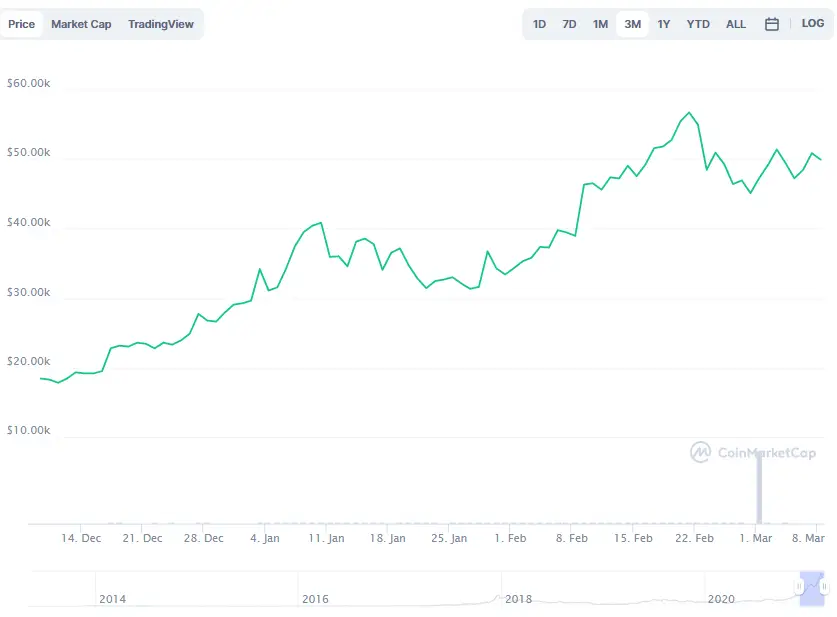Click 2018 on the navigator timeline
This screenshot has height=617, width=837.
click(519, 599)
